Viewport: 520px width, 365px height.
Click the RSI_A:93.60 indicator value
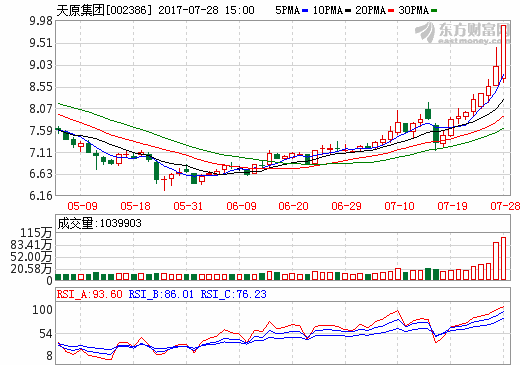click(x=90, y=294)
